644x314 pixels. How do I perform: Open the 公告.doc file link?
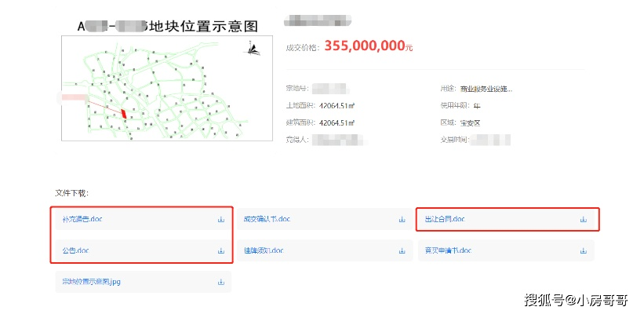pos(75,250)
